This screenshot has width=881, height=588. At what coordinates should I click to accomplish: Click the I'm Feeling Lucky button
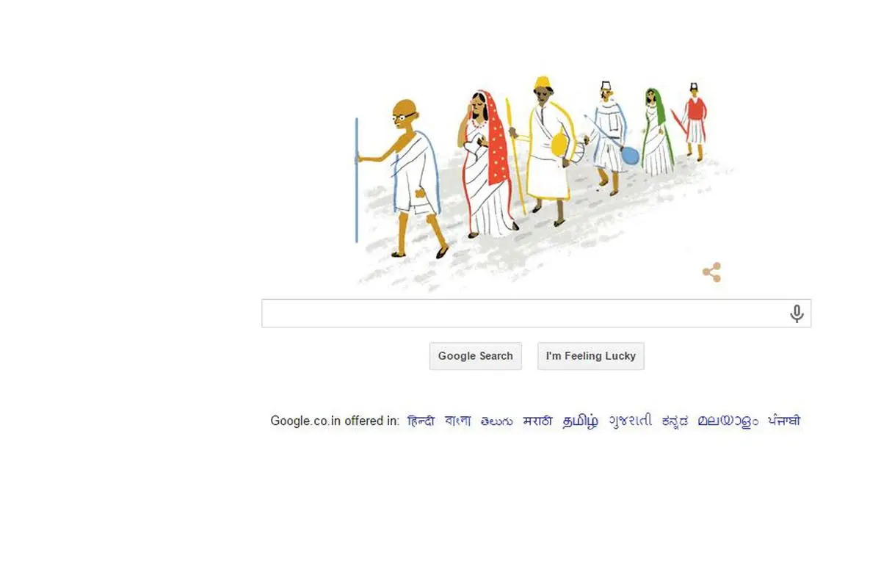[591, 356]
